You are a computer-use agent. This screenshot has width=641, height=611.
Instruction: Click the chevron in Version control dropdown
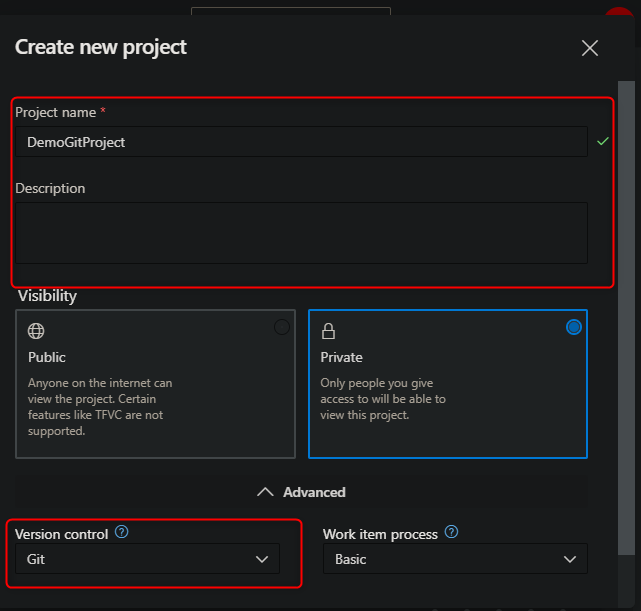tap(263, 559)
